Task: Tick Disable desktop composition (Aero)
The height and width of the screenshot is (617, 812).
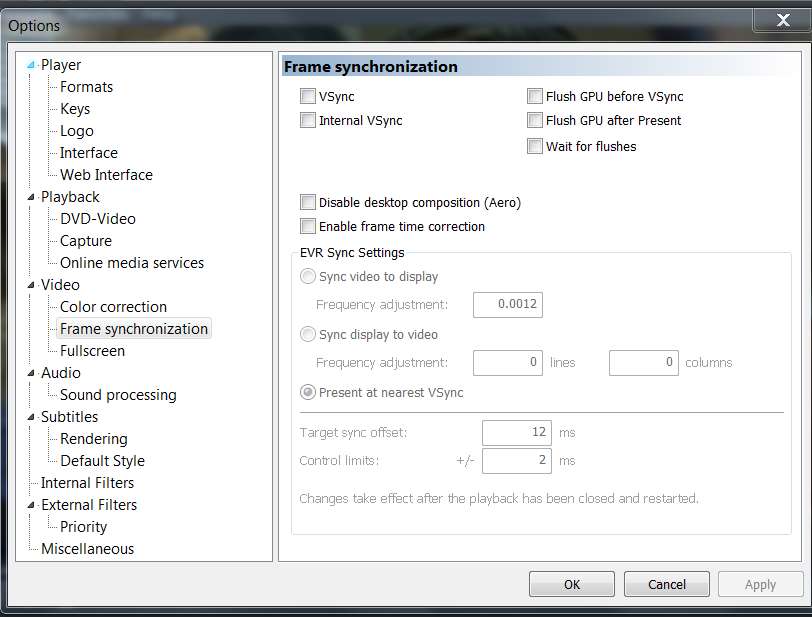Action: 308,202
